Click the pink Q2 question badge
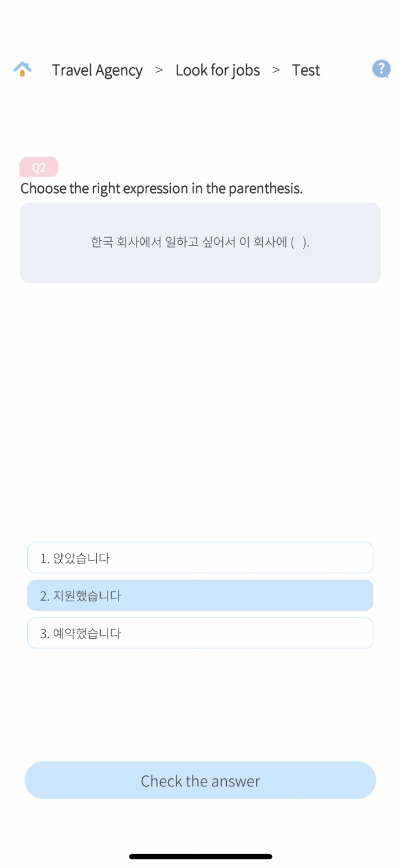Viewport: 401px width, 868px height. (39, 167)
